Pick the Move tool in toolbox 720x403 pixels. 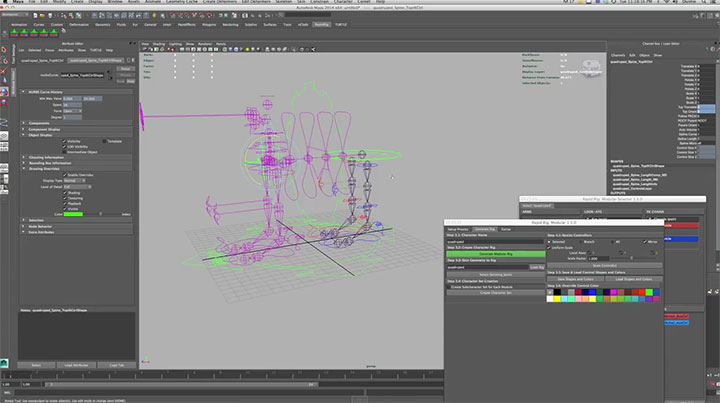(x=4, y=82)
